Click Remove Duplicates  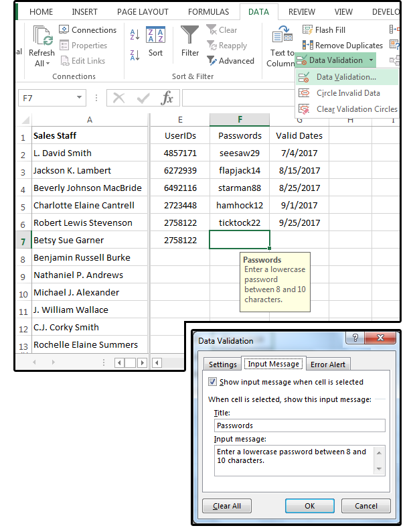pyautogui.click(x=343, y=45)
